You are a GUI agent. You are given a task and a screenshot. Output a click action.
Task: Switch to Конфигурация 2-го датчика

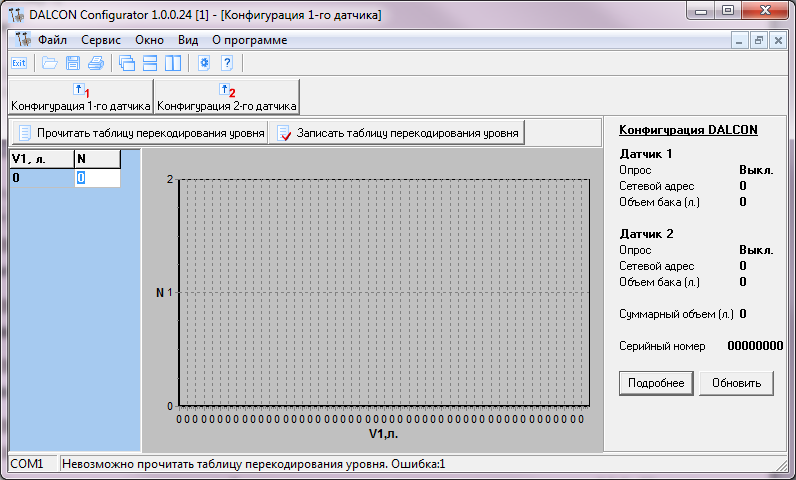(227, 96)
